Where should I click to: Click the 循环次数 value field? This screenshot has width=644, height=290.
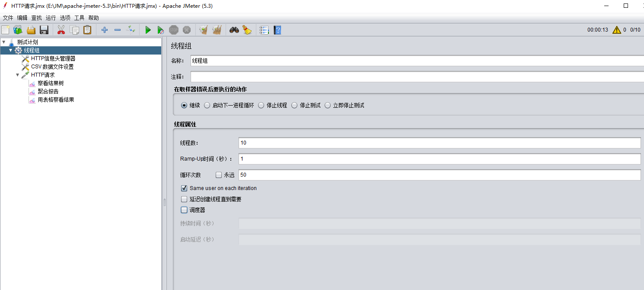pos(440,175)
